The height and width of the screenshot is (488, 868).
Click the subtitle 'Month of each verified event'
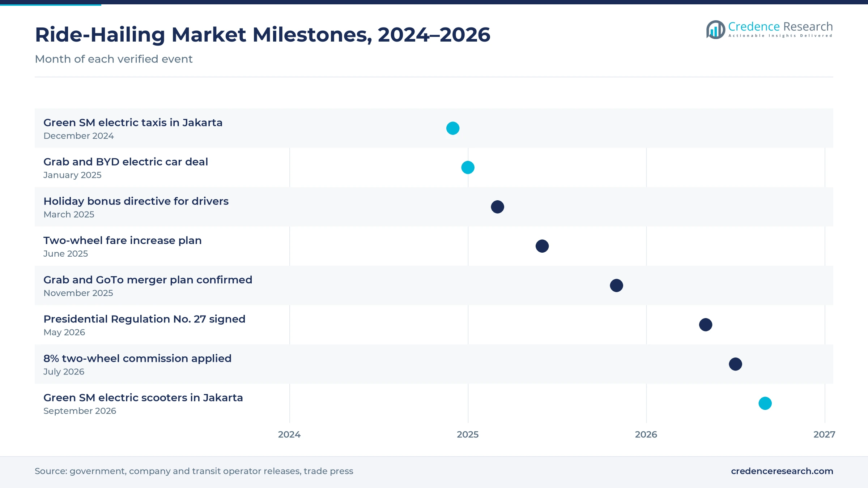pyautogui.click(x=114, y=59)
